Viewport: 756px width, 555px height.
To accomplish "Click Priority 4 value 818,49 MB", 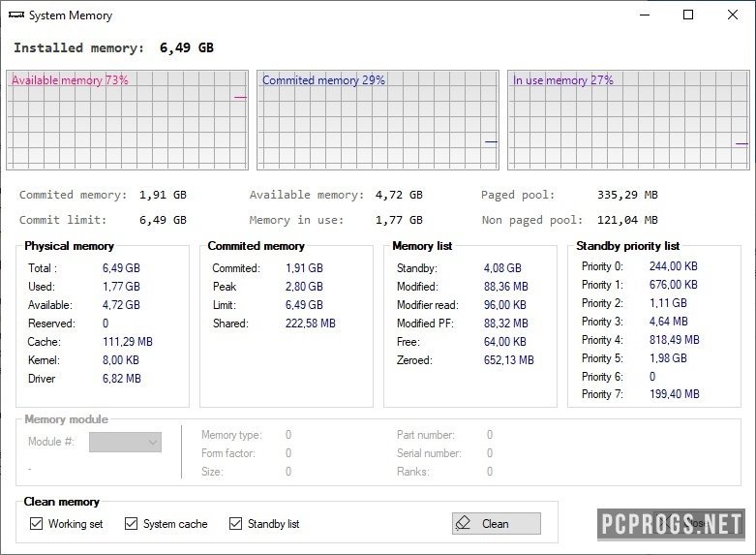I will point(674,340).
